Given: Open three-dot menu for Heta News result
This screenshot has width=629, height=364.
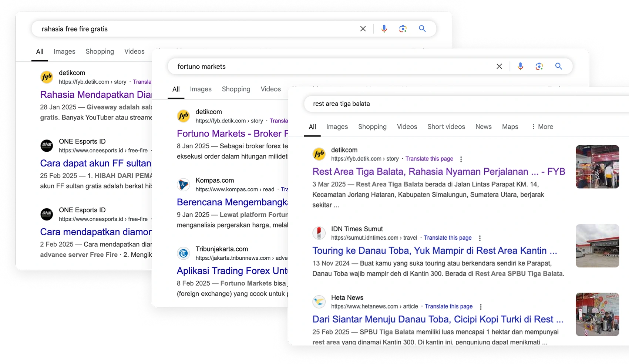Looking at the screenshot, I should (x=480, y=307).
